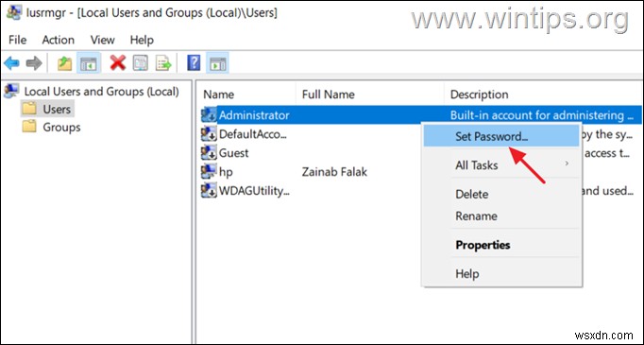The width and height of the screenshot is (644, 345).
Task: Click the Administrator user account icon
Action: 209,115
